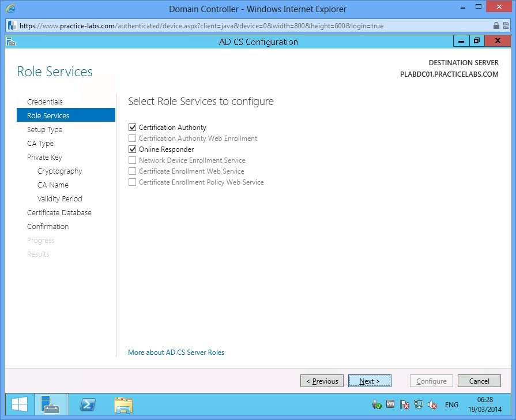Open File Explorer from the taskbar
Screen dimensions: 516x420
(x=123, y=404)
